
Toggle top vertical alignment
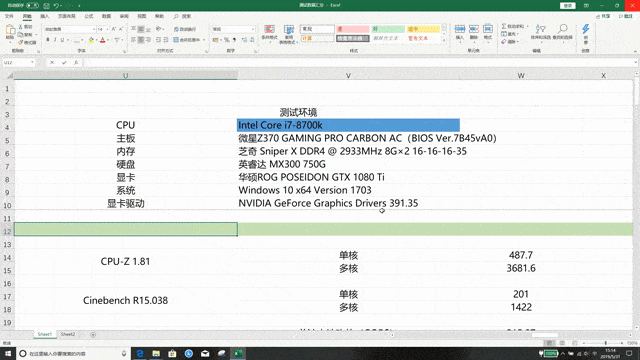pos(133,29)
